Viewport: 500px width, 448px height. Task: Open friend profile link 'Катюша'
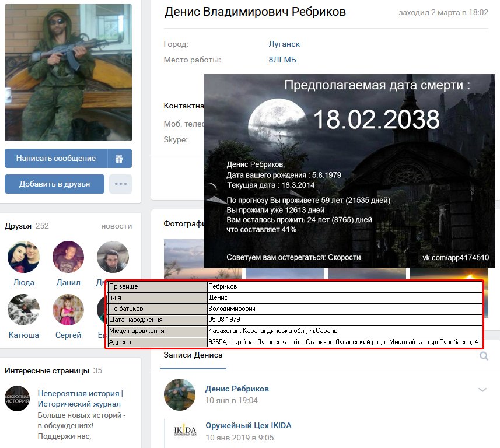point(23,335)
